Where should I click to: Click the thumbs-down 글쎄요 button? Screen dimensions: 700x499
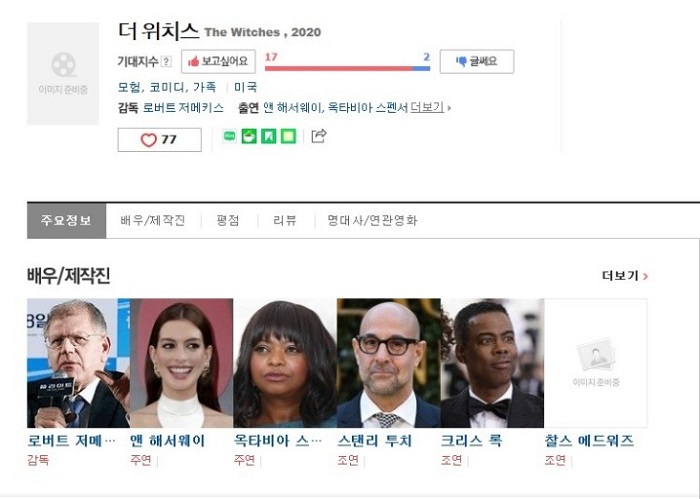click(x=477, y=62)
